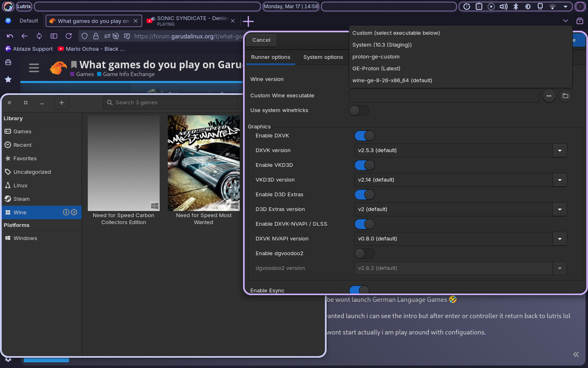Click the browser URL address field

(x=188, y=36)
